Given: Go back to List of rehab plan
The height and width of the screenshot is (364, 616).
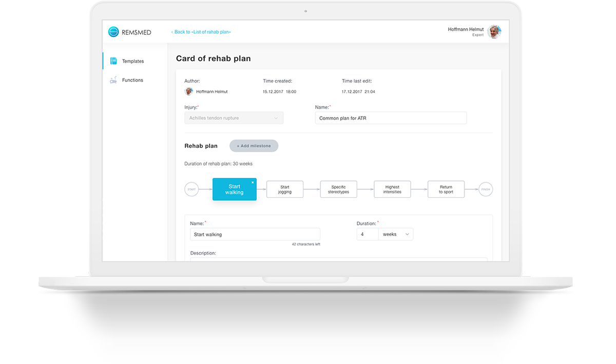Looking at the screenshot, I should (x=201, y=32).
